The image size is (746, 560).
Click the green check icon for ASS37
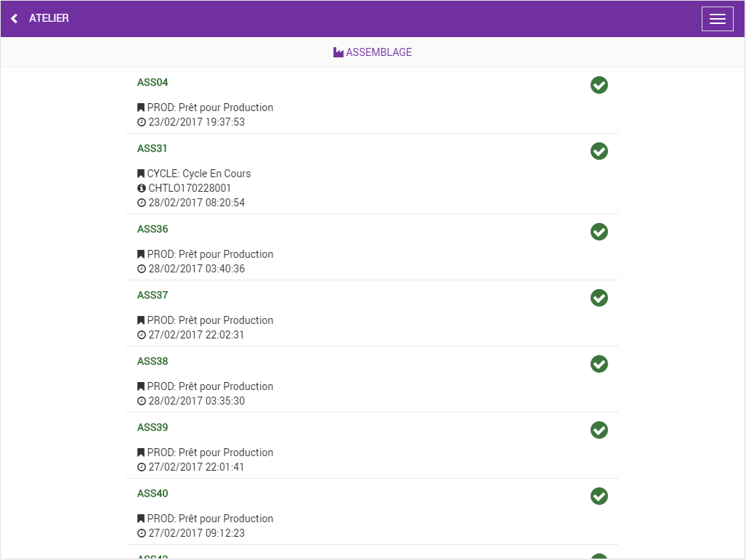pos(599,298)
